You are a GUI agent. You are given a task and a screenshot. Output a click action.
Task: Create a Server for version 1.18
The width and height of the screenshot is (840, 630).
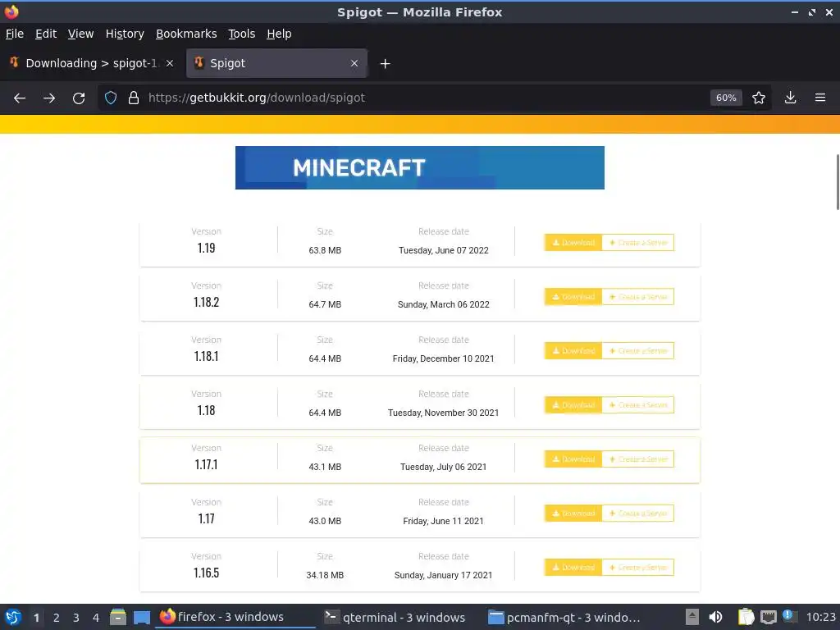pos(638,405)
